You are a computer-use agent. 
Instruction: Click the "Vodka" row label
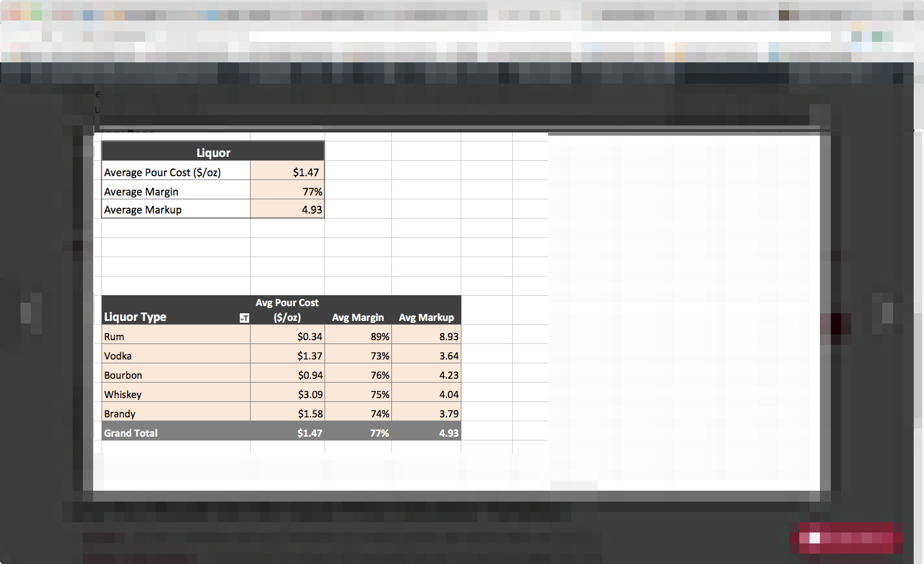point(176,354)
